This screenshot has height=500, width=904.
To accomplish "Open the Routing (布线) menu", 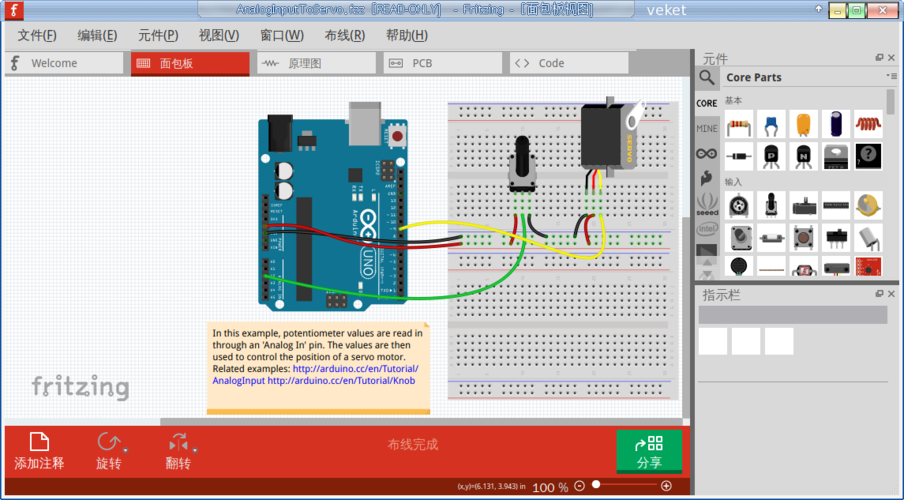I will tap(345, 36).
